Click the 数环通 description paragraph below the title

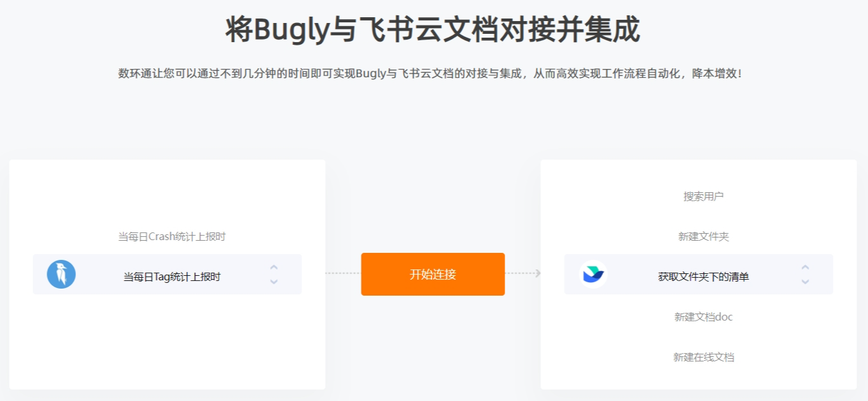click(x=430, y=73)
